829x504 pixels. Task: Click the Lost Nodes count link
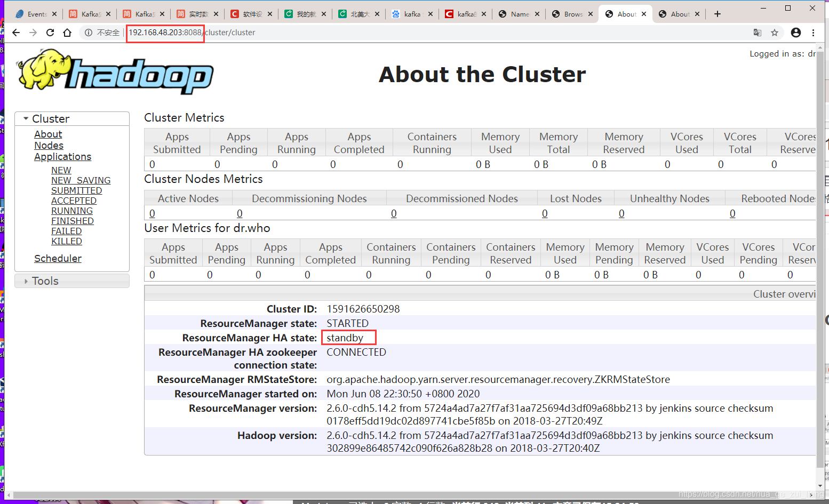(x=545, y=213)
